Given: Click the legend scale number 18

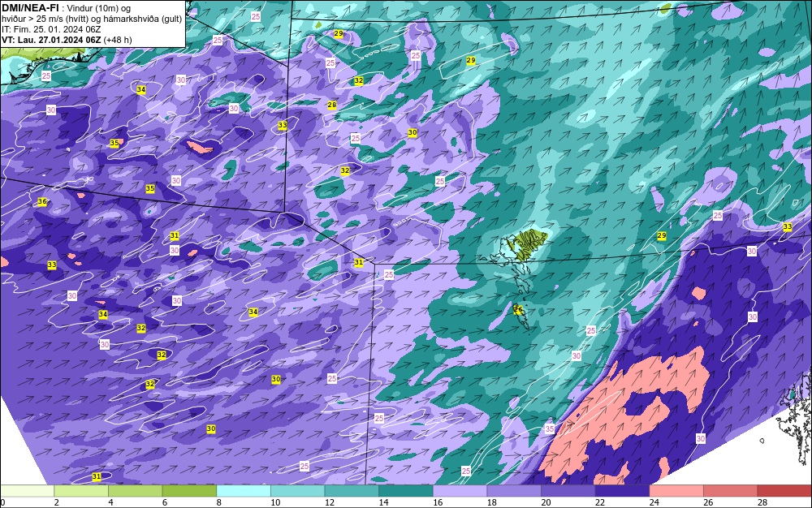Looking at the screenshot, I should (491, 502).
